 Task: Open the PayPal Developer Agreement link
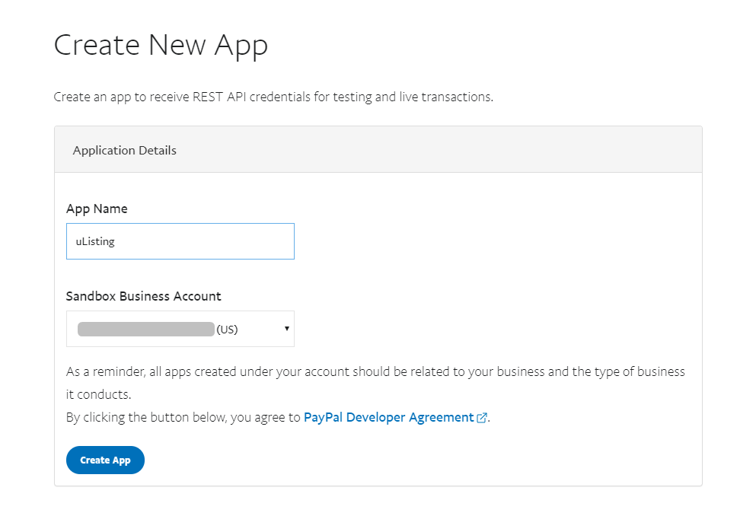pos(388,417)
